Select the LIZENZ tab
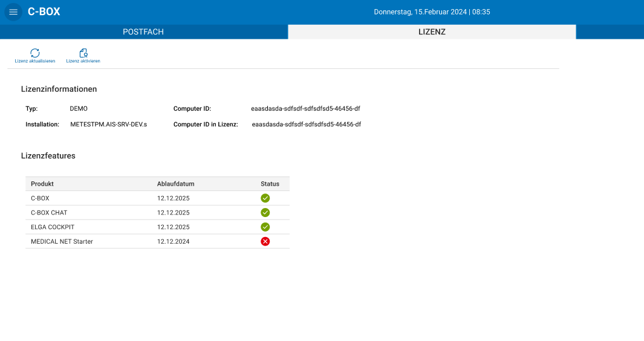The height and width of the screenshot is (341, 644). (432, 31)
